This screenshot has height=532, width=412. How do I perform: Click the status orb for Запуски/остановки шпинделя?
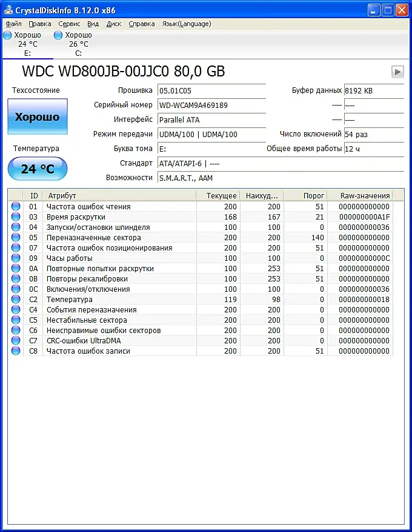16,227
